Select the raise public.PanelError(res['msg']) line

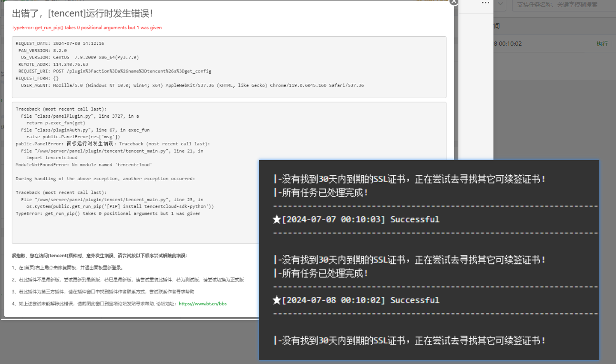click(73, 137)
